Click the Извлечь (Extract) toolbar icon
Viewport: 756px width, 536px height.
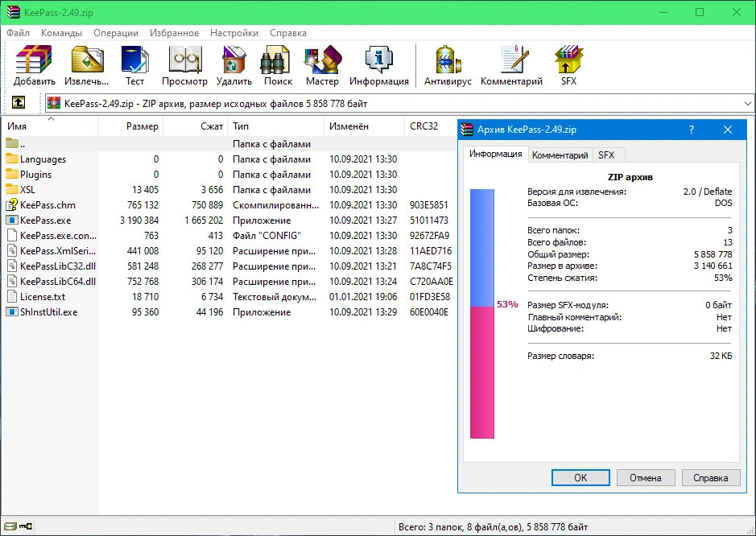pos(87,60)
